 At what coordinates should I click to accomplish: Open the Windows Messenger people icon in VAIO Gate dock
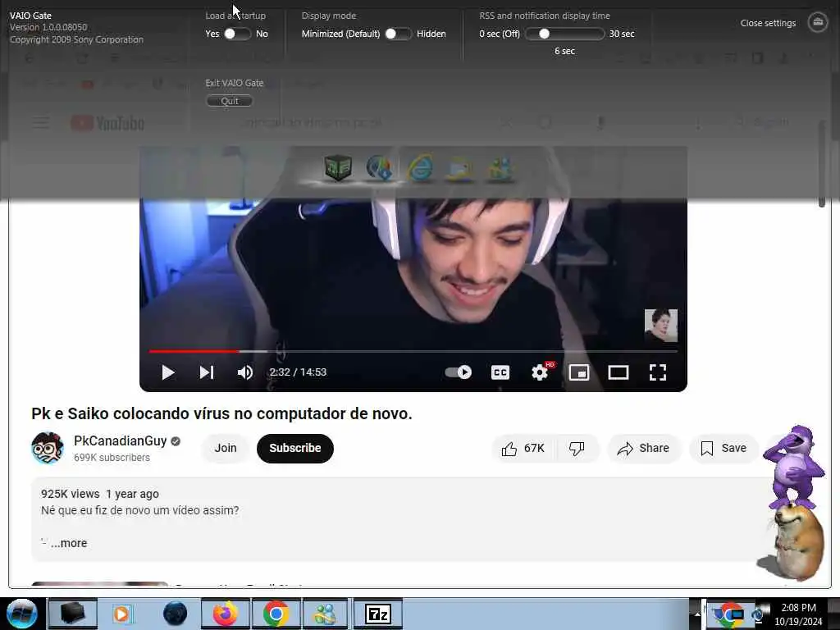coord(500,168)
